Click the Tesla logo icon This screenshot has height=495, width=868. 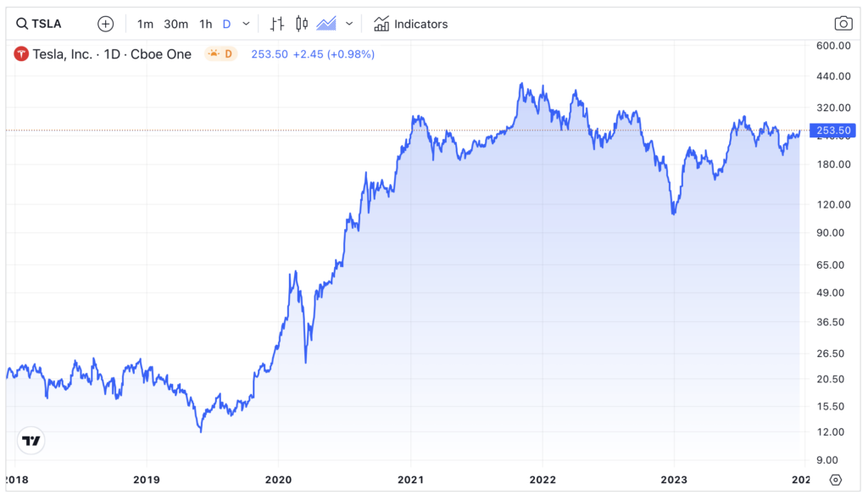point(21,54)
